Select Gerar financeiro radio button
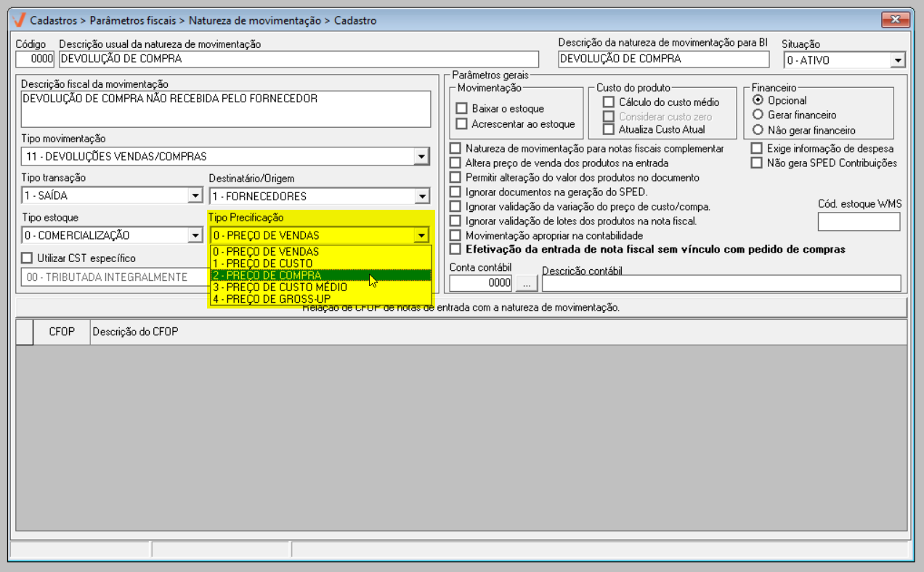This screenshot has width=924, height=572. tap(758, 115)
